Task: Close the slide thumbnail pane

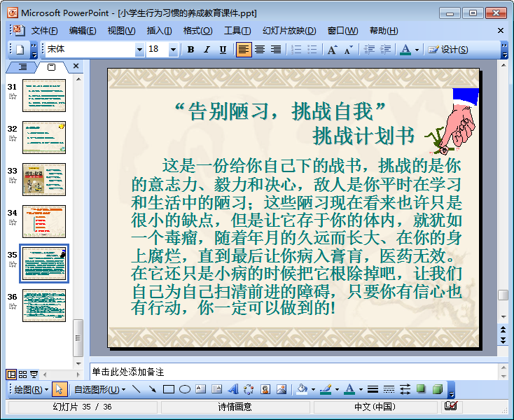Action: point(76,66)
